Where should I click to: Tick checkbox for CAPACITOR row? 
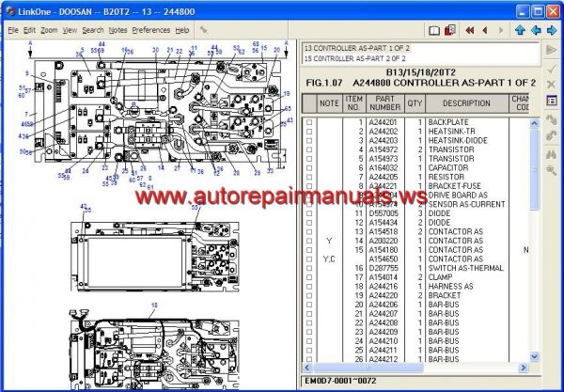tap(309, 168)
